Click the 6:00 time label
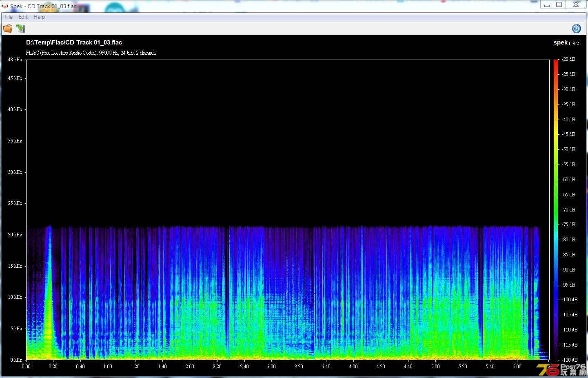Screen dimensions: 588x378 pyautogui.click(x=517, y=367)
